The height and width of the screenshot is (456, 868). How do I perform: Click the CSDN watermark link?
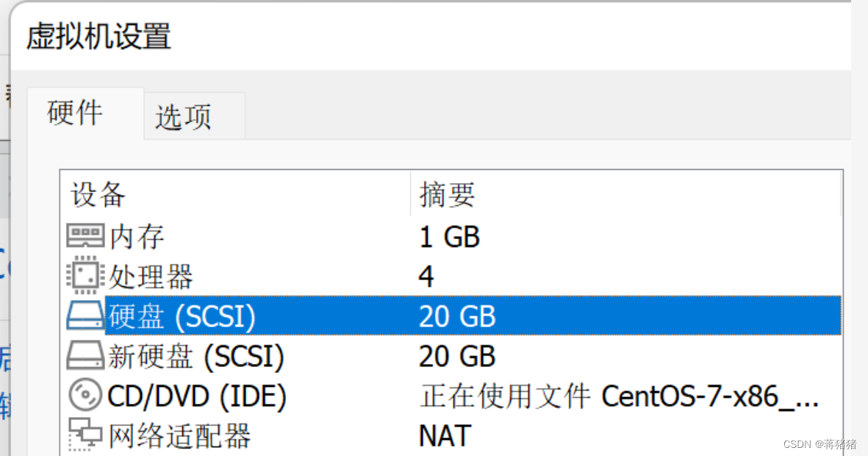(x=818, y=443)
